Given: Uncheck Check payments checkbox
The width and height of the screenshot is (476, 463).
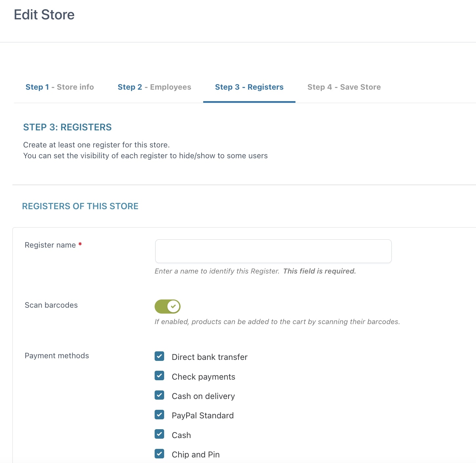Looking at the screenshot, I should click(160, 376).
